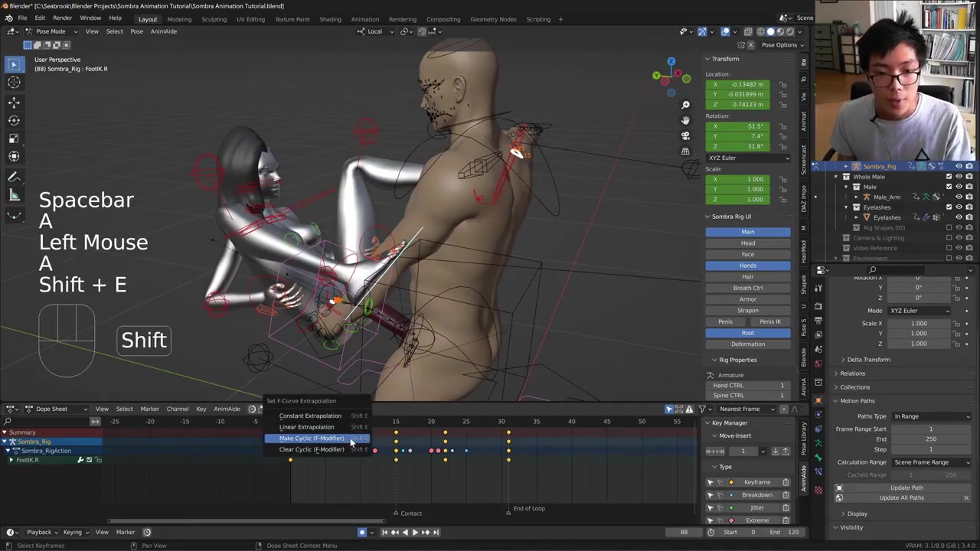
Task: Select the Cursor tool in the toolbar
Action: (x=14, y=83)
